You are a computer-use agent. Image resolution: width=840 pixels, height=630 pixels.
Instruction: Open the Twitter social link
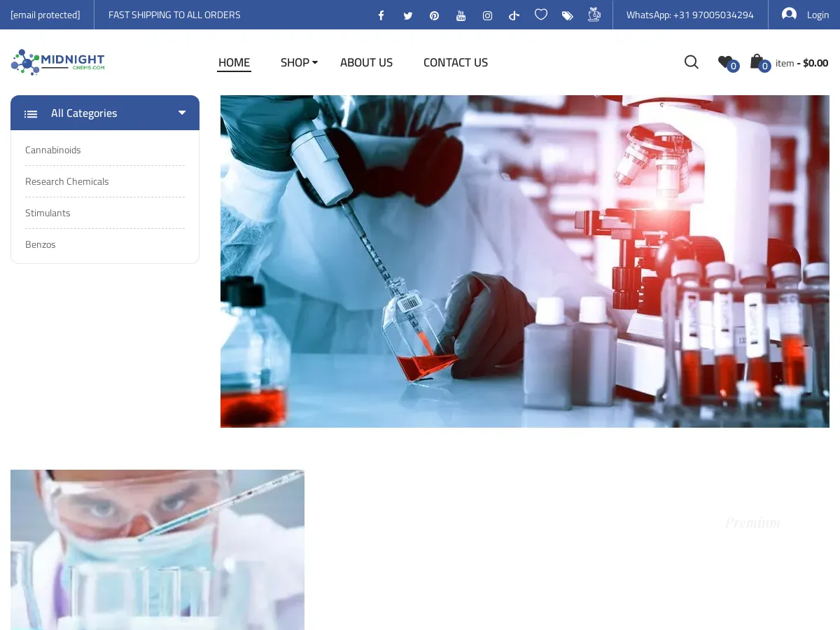407,15
